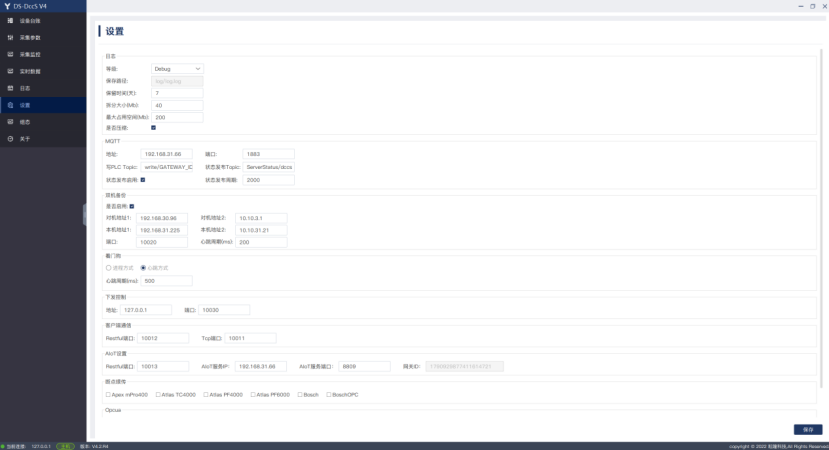Click the green connection status dot
Image resolution: width=829 pixels, height=450 pixels.
click(3, 447)
